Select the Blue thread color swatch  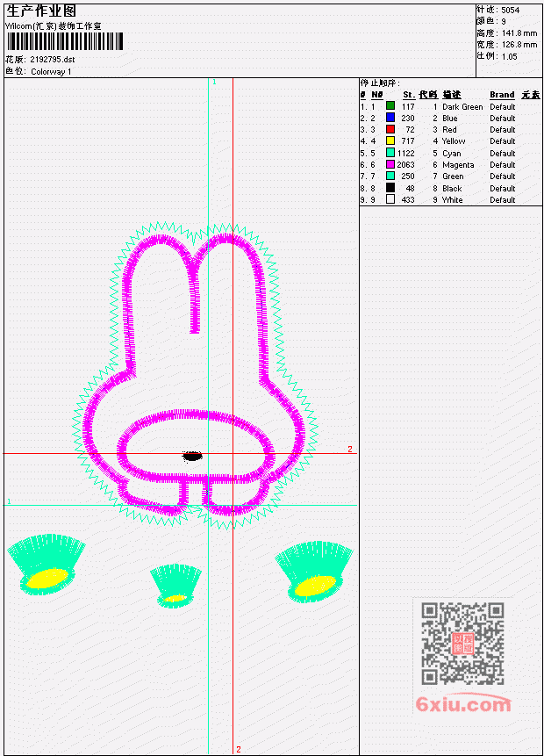pyautogui.click(x=390, y=118)
